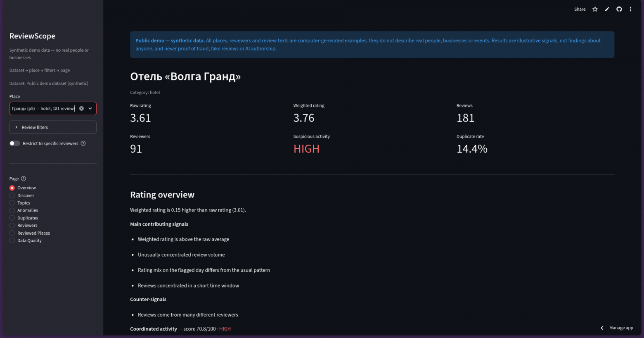
Task: Click the star favorite icon
Action: pyautogui.click(x=595, y=9)
